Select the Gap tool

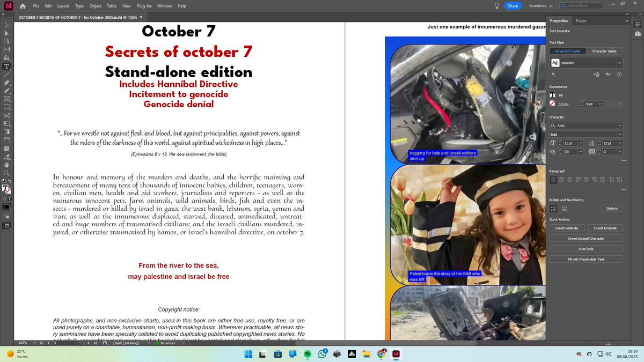click(6, 49)
